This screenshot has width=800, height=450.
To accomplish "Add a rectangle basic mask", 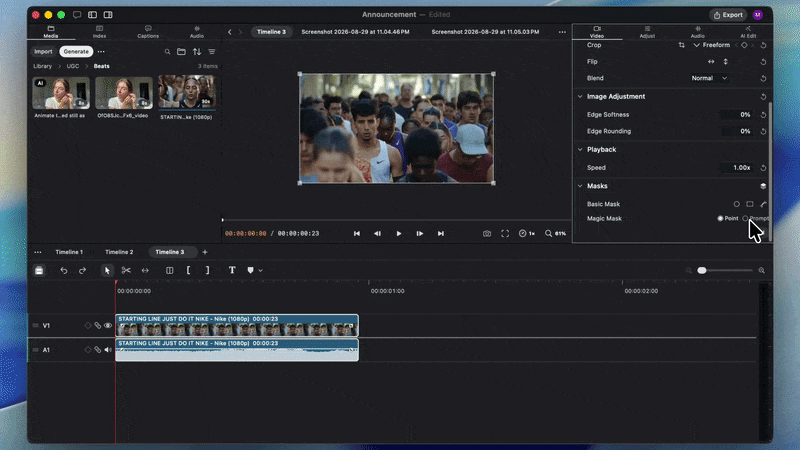I will click(749, 204).
